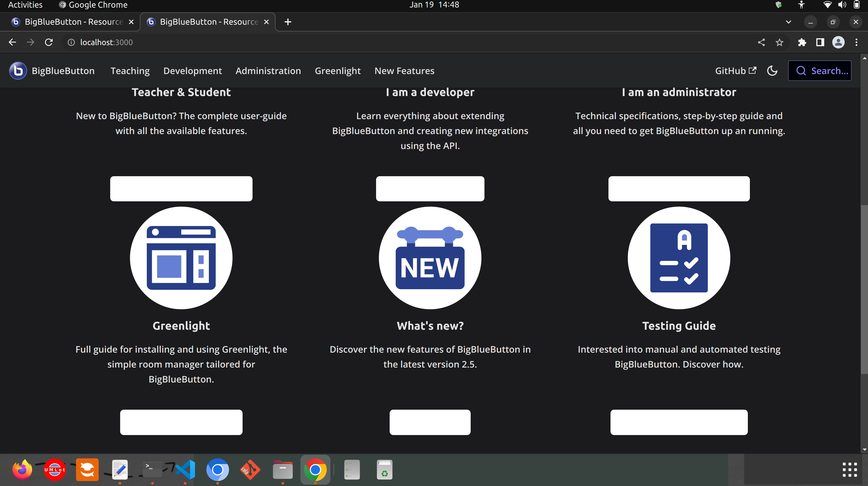Toggle the bookmark star for this page
The height and width of the screenshot is (486, 868).
[779, 42]
